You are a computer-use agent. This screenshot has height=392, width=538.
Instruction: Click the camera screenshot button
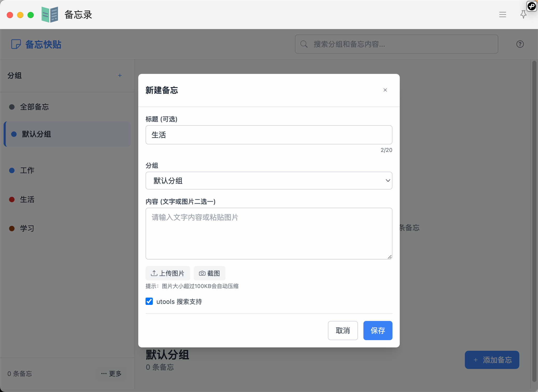point(209,273)
